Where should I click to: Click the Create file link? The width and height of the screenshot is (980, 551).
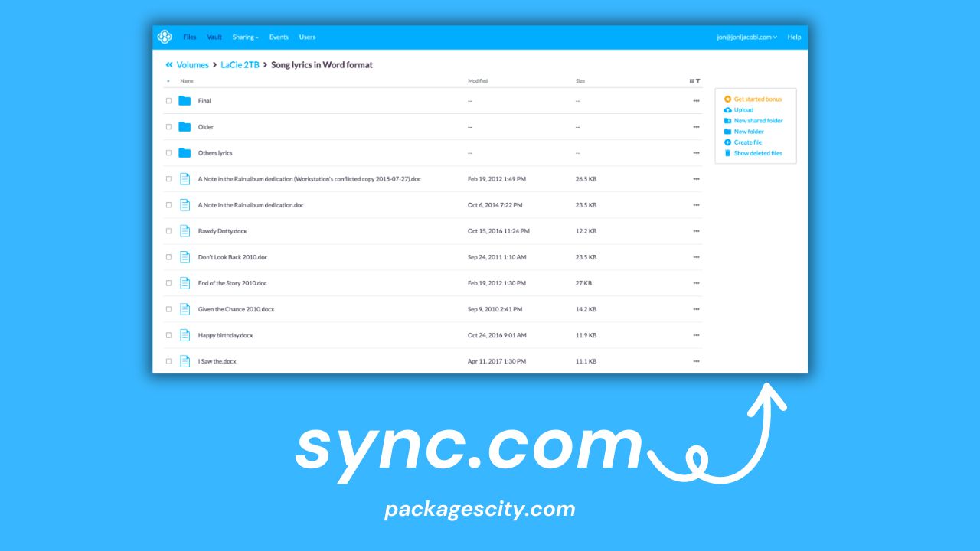coord(748,142)
